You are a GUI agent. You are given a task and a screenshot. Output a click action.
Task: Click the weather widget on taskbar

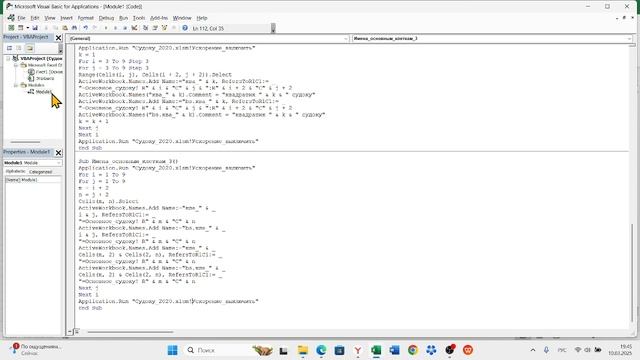pyautogui.click(x=36, y=349)
